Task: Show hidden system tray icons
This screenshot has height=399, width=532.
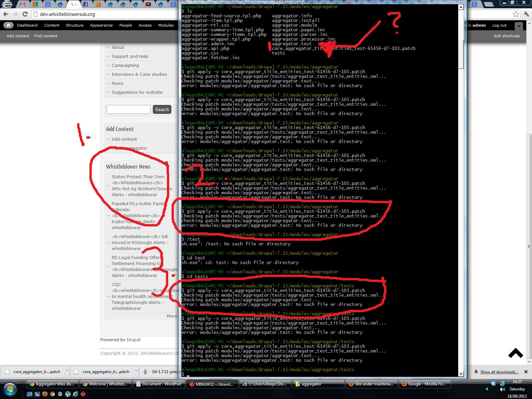Action: [487, 389]
